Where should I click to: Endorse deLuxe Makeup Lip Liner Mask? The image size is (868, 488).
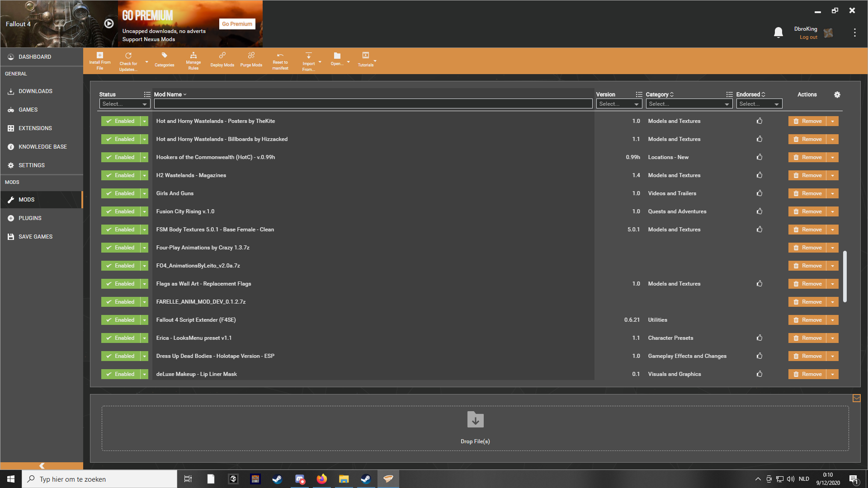759,374
